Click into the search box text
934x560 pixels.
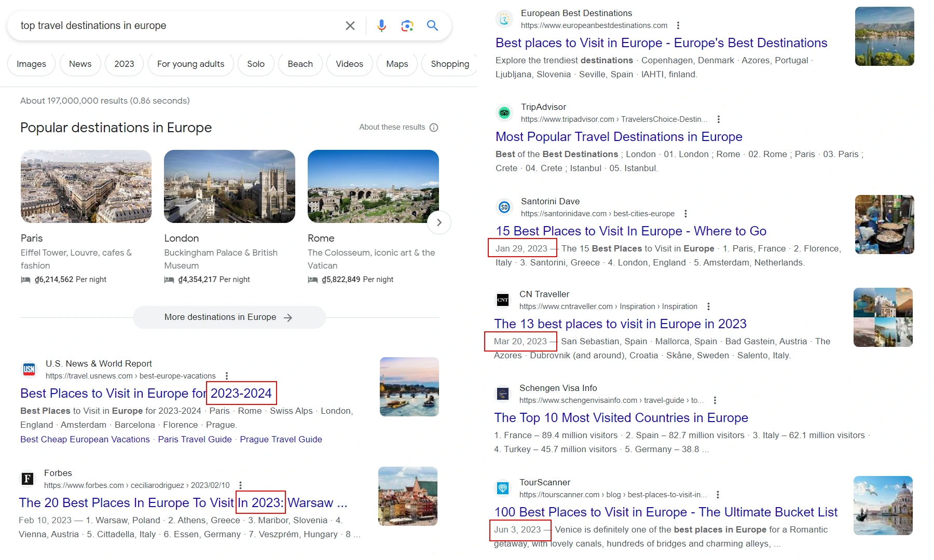(93, 25)
